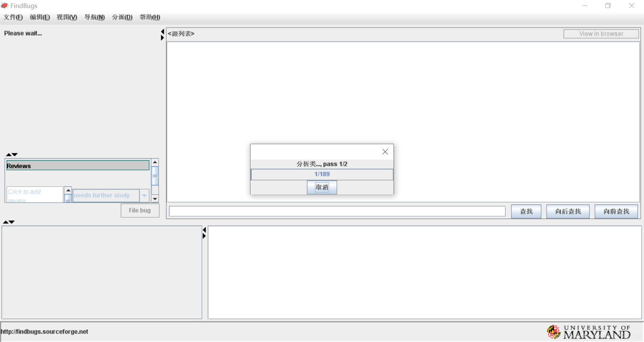Open the 导航(N) menu
This screenshot has height=342, width=644.
tap(94, 17)
